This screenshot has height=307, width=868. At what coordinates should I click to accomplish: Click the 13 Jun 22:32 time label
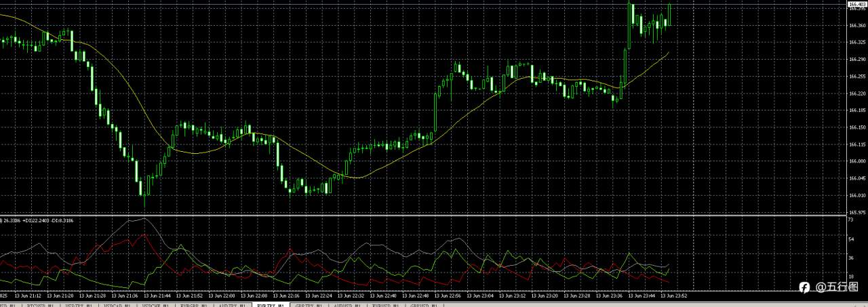[349, 295]
